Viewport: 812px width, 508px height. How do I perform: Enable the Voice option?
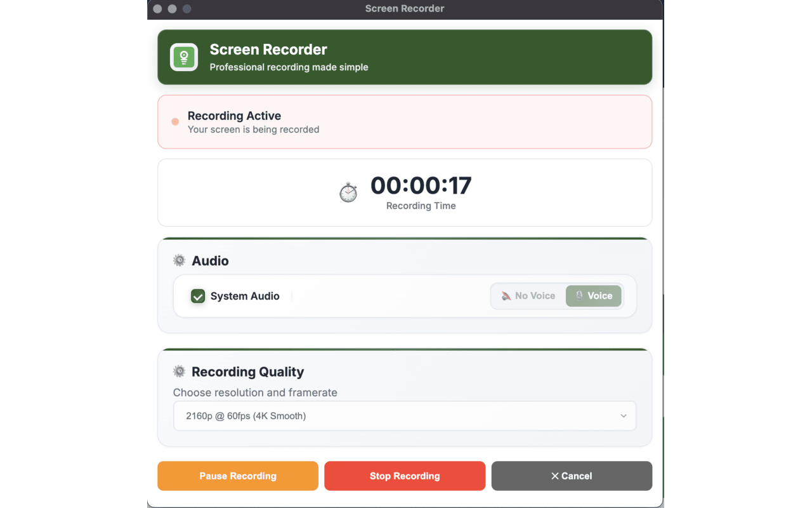594,295
